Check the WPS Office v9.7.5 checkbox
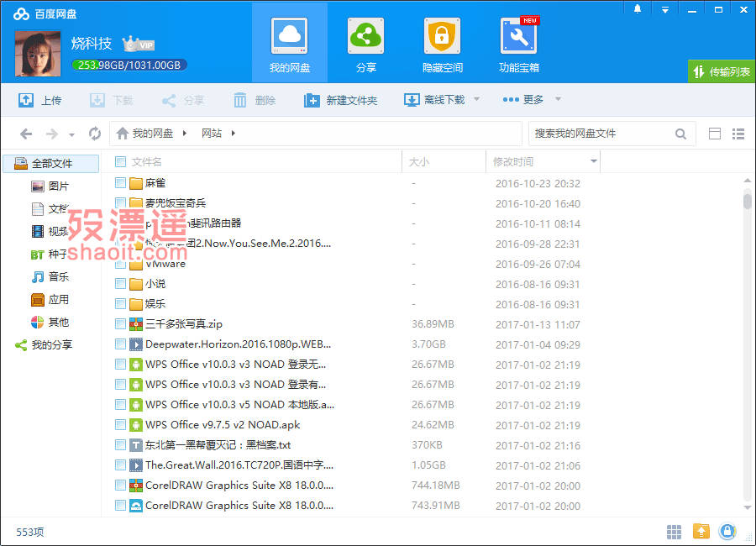756x546 pixels. [x=120, y=425]
